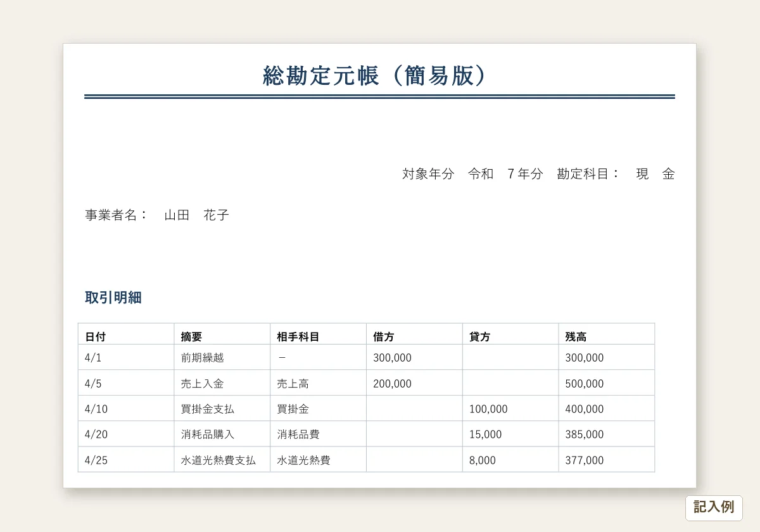760x532 pixels.
Task: Click the 事業者名 field value 山田 花子
Action: (x=196, y=215)
